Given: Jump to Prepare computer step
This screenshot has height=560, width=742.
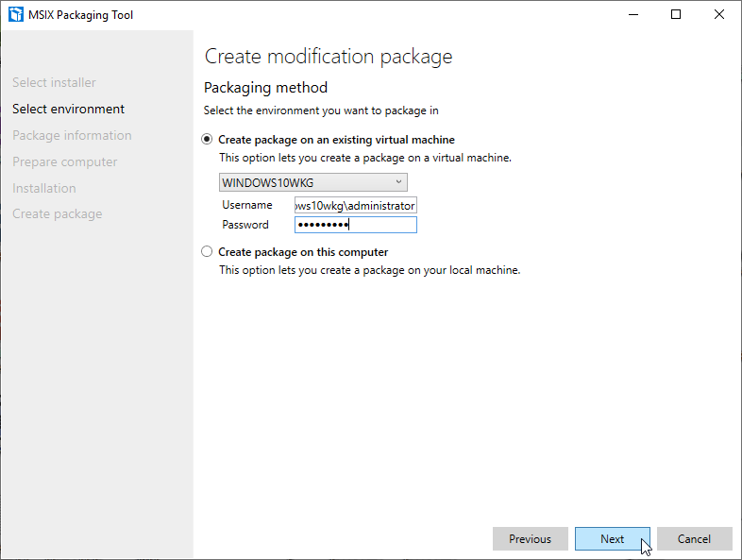Looking at the screenshot, I should coord(64,162).
